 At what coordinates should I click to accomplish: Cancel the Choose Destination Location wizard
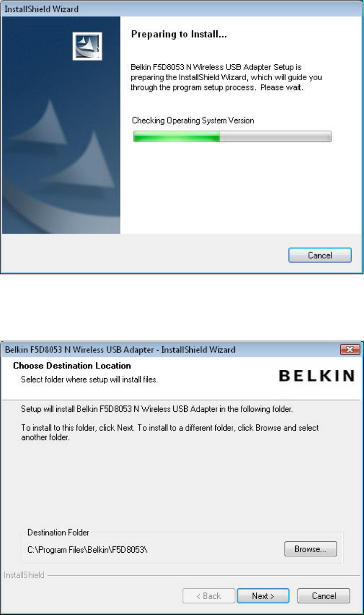click(x=324, y=596)
